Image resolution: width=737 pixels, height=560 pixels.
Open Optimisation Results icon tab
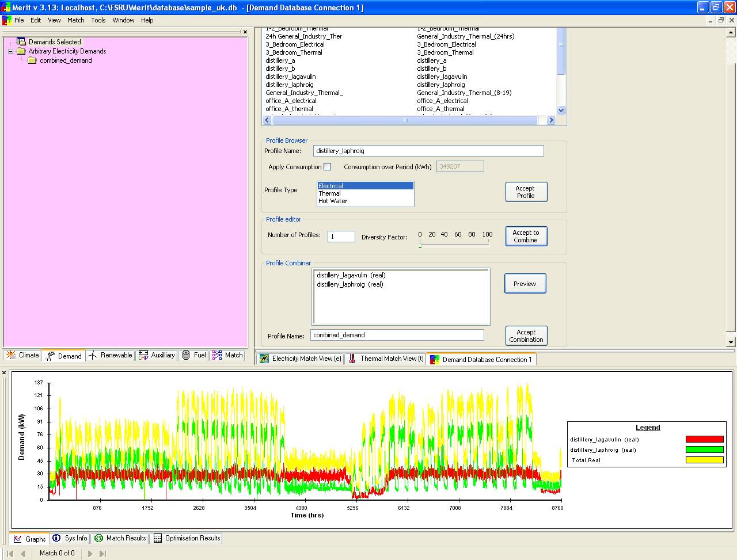pyautogui.click(x=158, y=538)
